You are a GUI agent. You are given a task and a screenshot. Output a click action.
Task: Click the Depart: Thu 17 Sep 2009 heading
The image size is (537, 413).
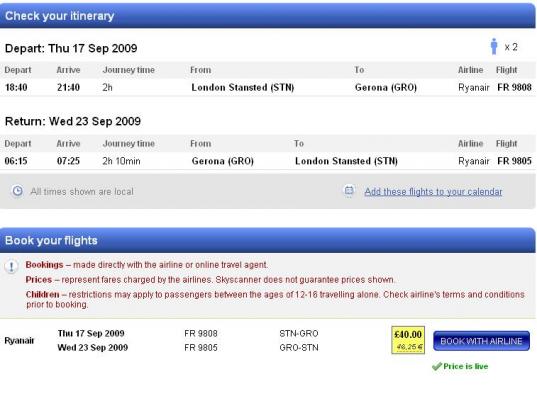pos(71,48)
